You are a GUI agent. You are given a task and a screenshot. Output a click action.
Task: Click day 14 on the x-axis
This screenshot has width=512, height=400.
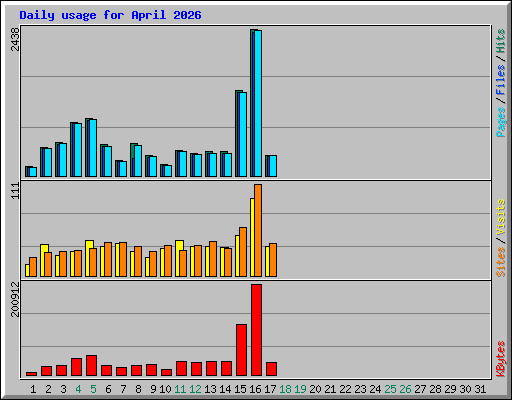[225, 389]
